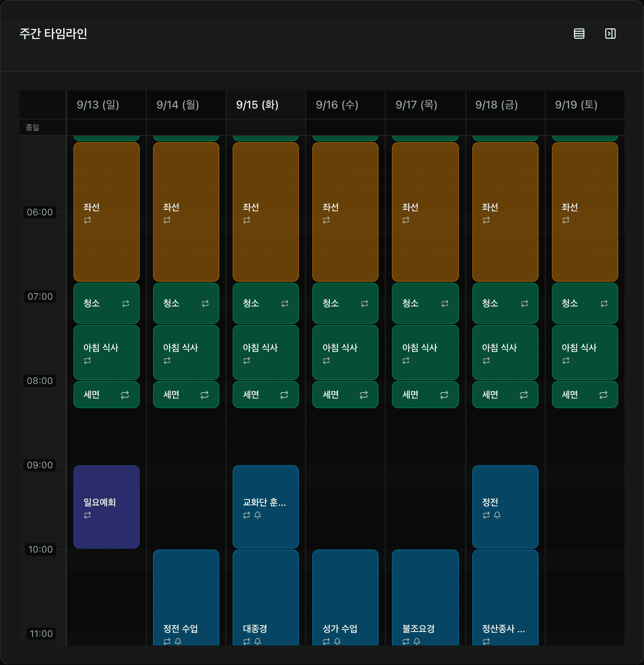
Task: Click the repeat icon on 9/19 좌선
Action: coord(566,220)
